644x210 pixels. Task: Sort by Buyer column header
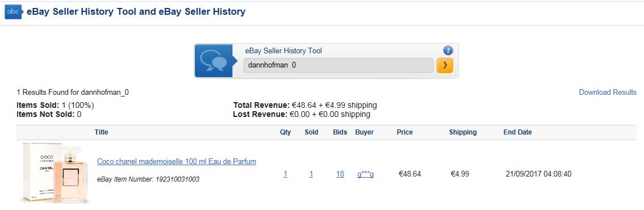point(364,132)
